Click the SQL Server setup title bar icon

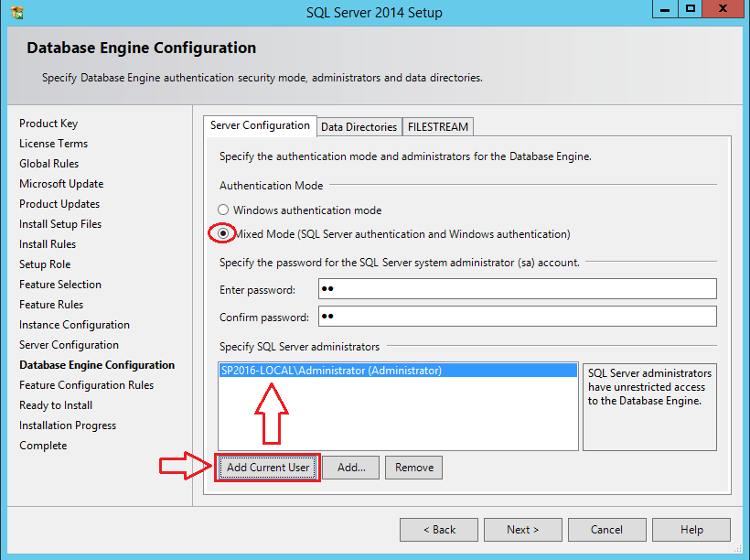[17, 13]
